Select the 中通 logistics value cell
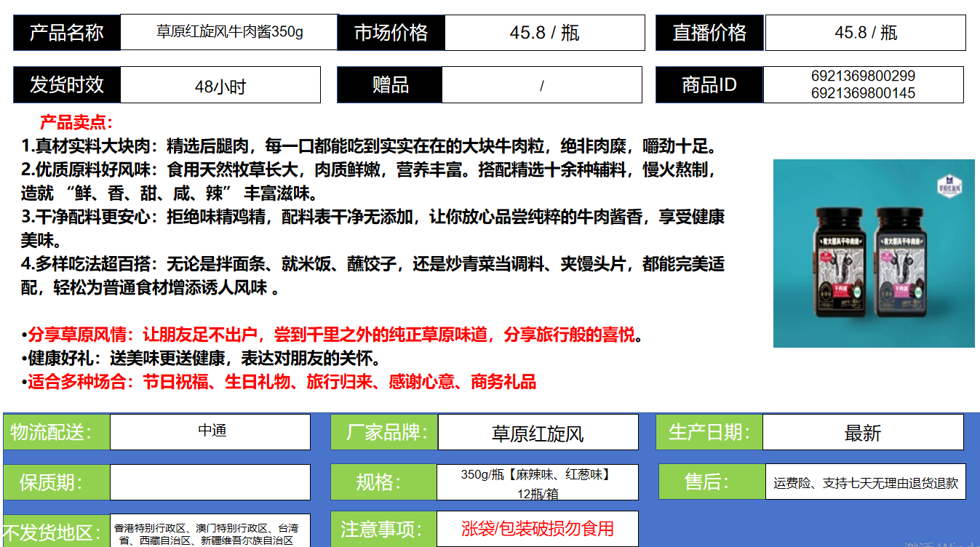The width and height of the screenshot is (980, 547). click(211, 431)
